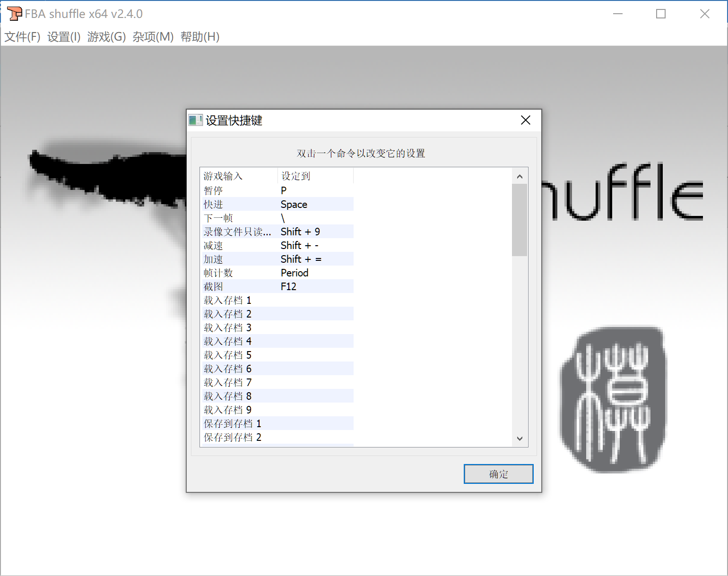
Task: Open the 设置(I) menu
Action: [x=64, y=37]
